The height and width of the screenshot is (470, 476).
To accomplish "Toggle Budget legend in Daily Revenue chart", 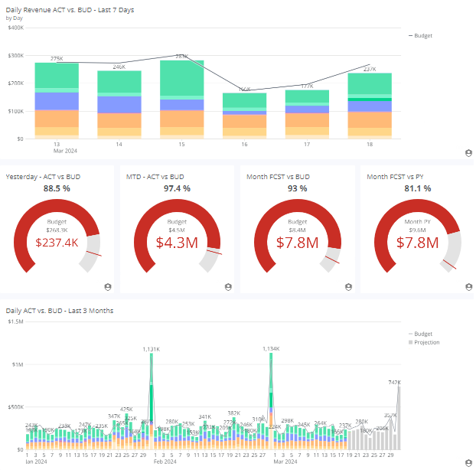I will [x=423, y=35].
